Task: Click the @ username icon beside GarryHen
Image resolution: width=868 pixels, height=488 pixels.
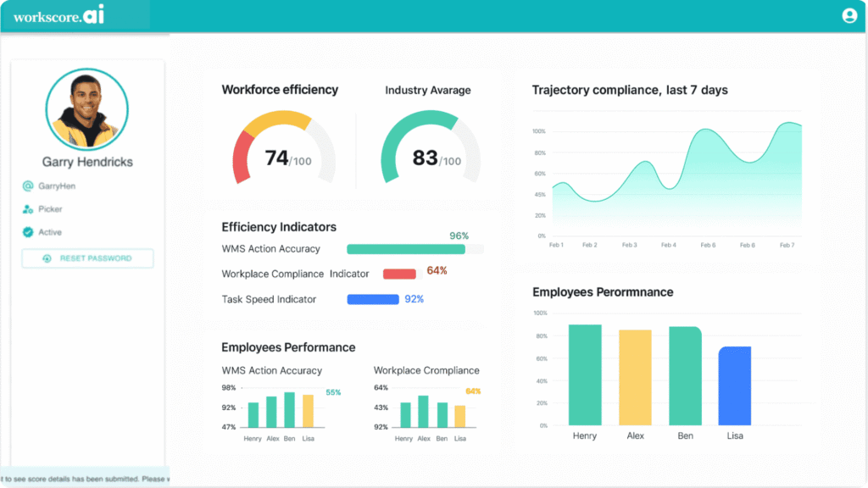Action: [x=27, y=186]
